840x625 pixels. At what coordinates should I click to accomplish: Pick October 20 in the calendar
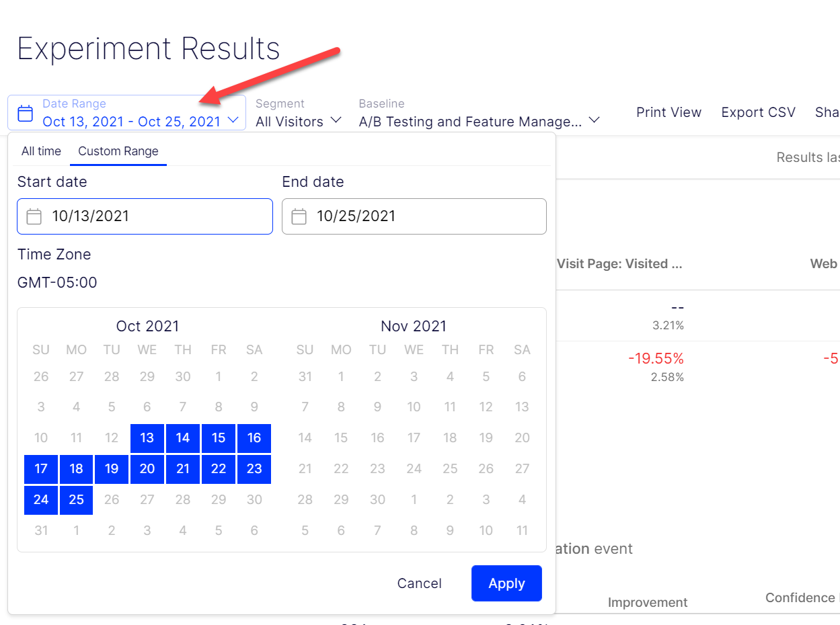147,469
